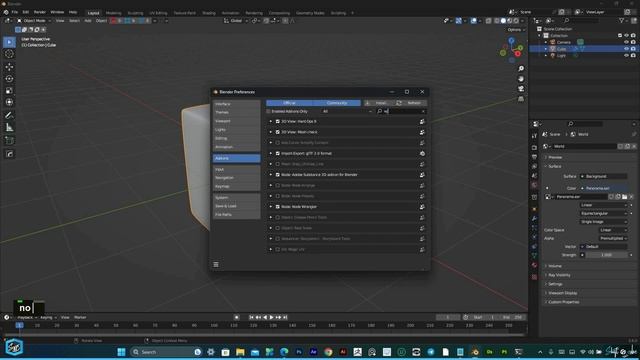Click the Windows Start button
The height and width of the screenshot is (360, 640).
[x=121, y=352]
